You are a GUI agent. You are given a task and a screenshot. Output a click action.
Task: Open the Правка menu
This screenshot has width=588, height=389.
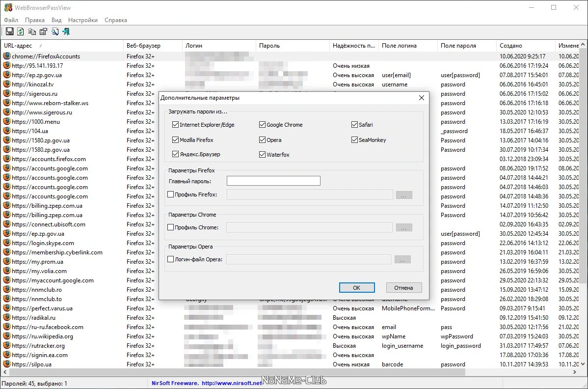(34, 20)
